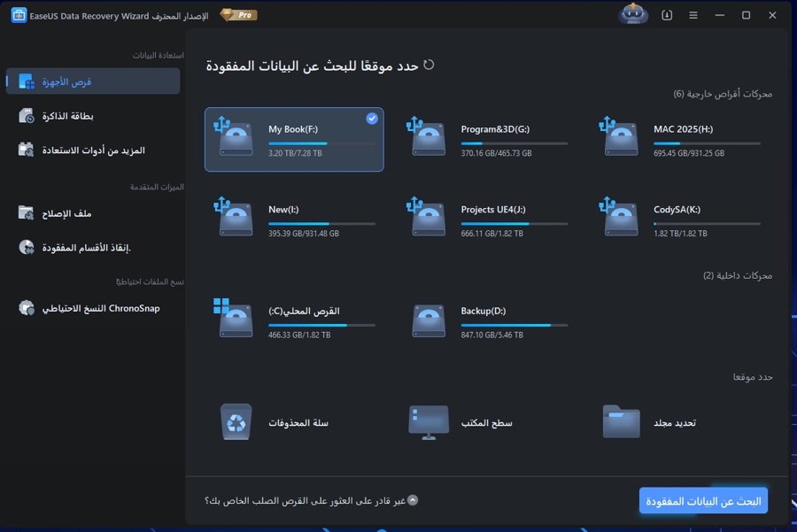Click البحث عن البيانات المفقودة search button

point(703,500)
